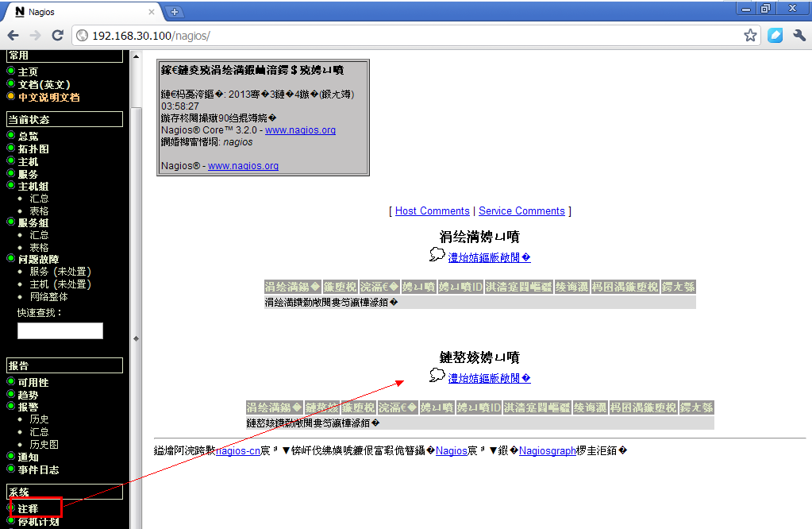The height and width of the screenshot is (529, 812).
Task: Open 停机计划 under system
Action: (x=38, y=522)
